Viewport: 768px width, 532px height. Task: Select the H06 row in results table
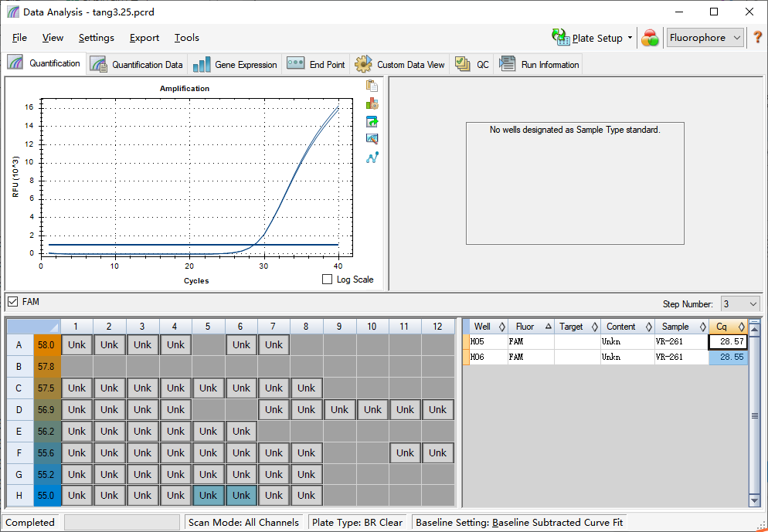(x=606, y=357)
